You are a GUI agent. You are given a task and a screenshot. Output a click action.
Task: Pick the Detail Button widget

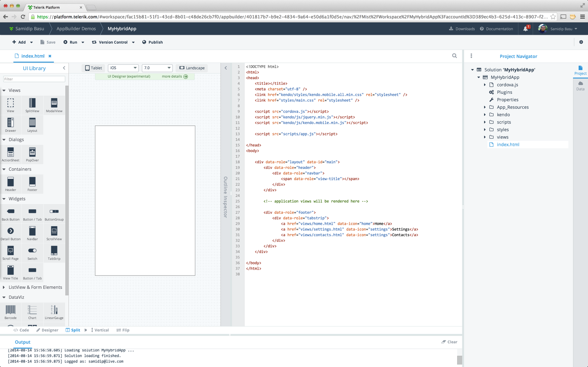point(11,233)
